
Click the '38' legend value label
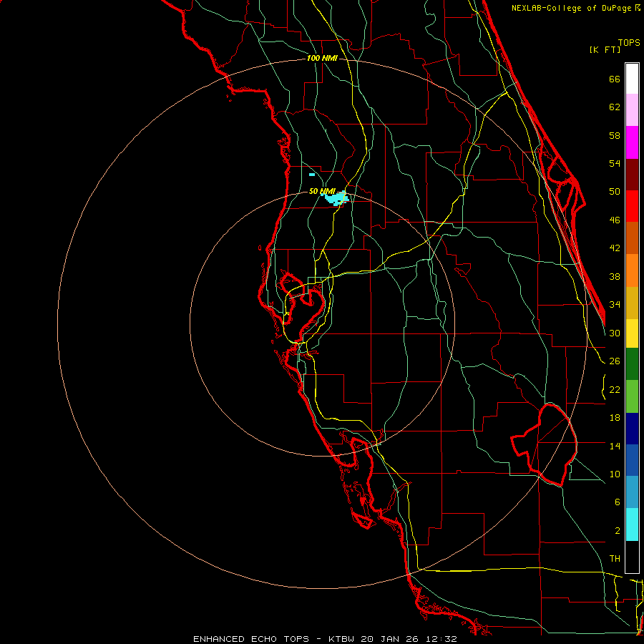point(615,276)
